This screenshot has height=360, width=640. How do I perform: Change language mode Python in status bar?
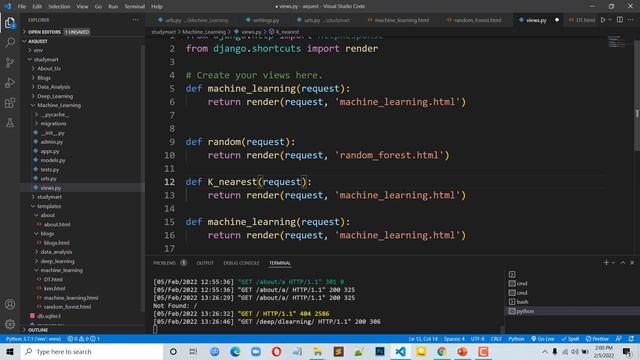(x=516, y=339)
